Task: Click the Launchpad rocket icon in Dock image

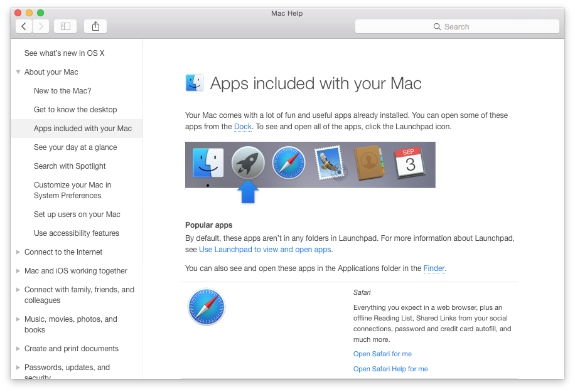Action: [248, 162]
